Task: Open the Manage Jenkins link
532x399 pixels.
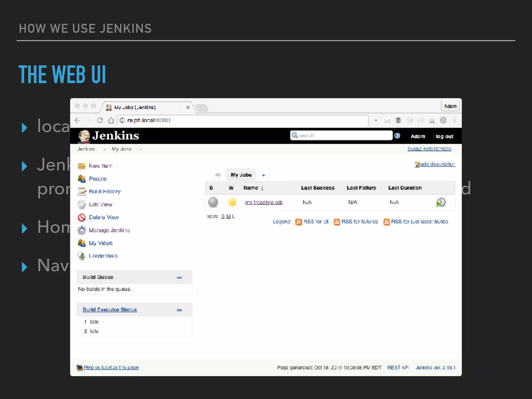Action: [109, 230]
